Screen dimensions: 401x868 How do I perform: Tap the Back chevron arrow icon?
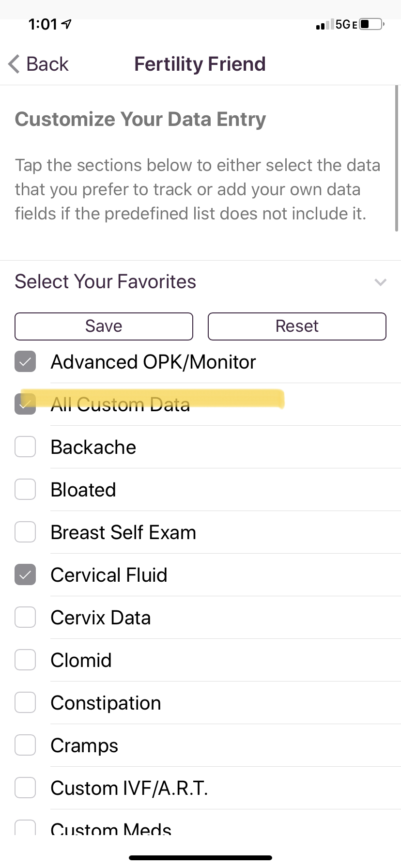[x=14, y=64]
